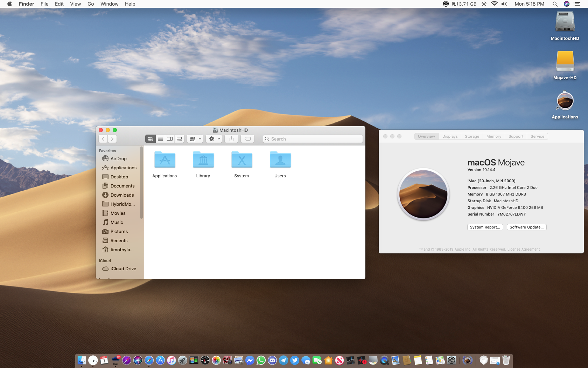Viewport: 588px width, 368px height.
Task: Open Maps from the Dock
Action: [440, 360]
